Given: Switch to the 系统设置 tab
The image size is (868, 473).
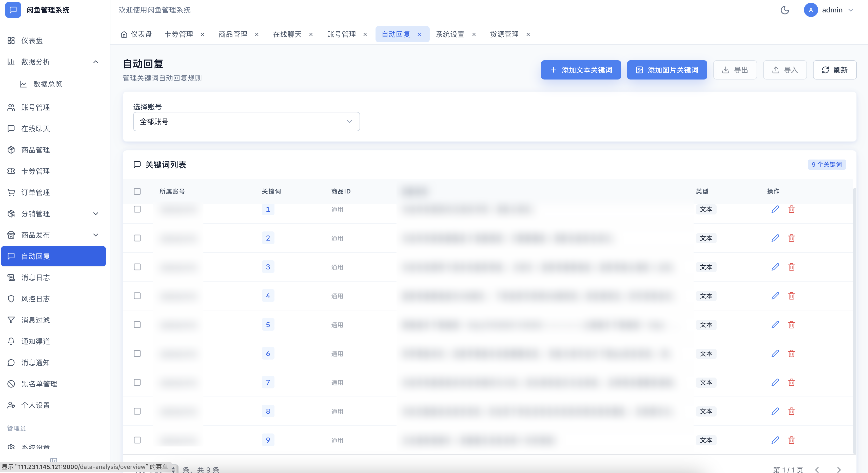Looking at the screenshot, I should (450, 34).
